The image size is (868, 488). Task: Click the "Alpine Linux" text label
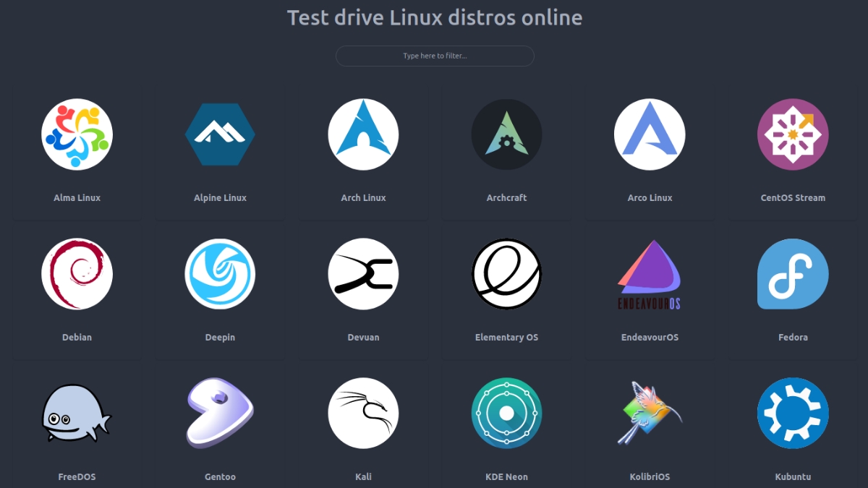[x=220, y=197]
